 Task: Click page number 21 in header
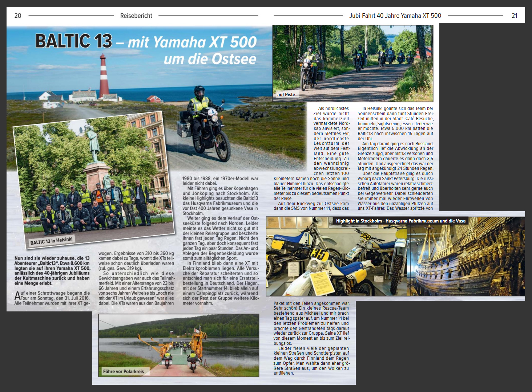pos(514,16)
